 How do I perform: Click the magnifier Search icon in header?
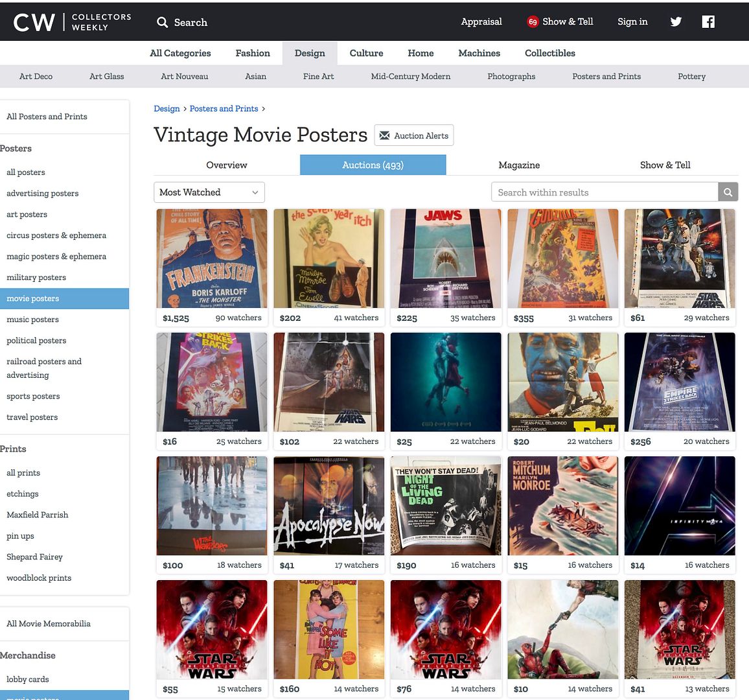click(x=163, y=23)
